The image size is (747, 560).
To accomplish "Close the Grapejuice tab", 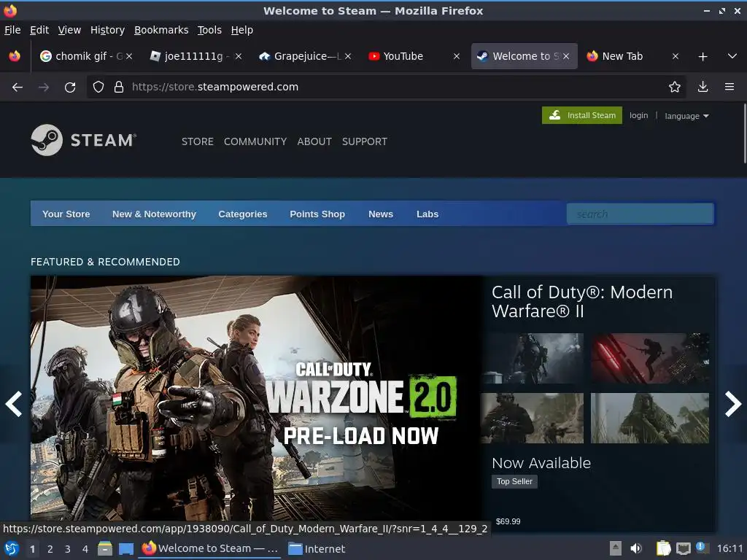I will coord(348,56).
